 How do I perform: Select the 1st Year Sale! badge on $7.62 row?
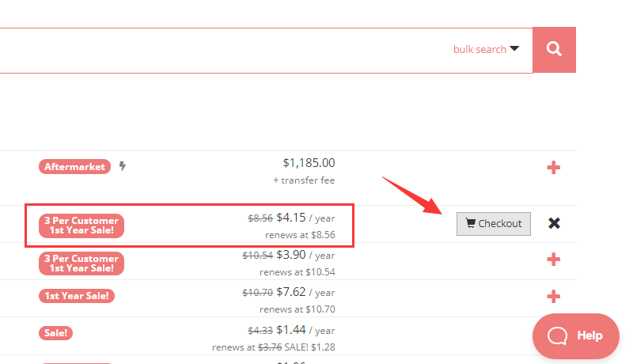coord(77,296)
